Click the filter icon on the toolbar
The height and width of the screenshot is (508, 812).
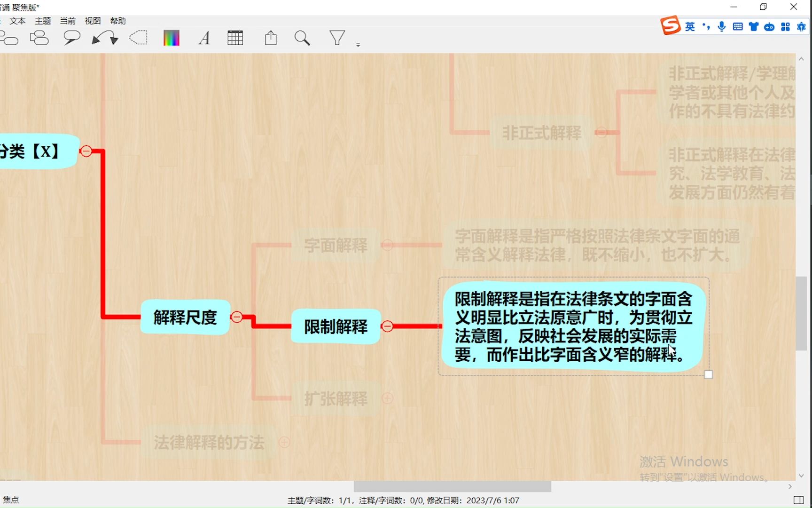337,38
